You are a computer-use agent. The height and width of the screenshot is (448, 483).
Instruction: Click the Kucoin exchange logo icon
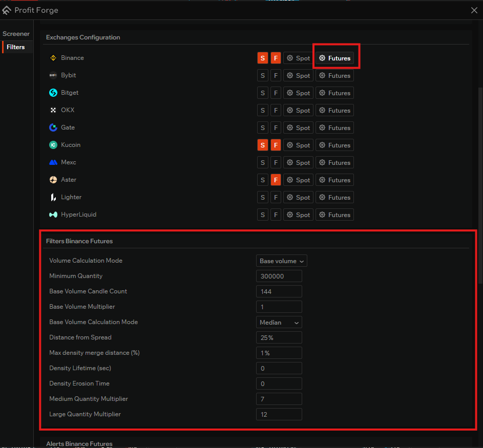click(53, 145)
